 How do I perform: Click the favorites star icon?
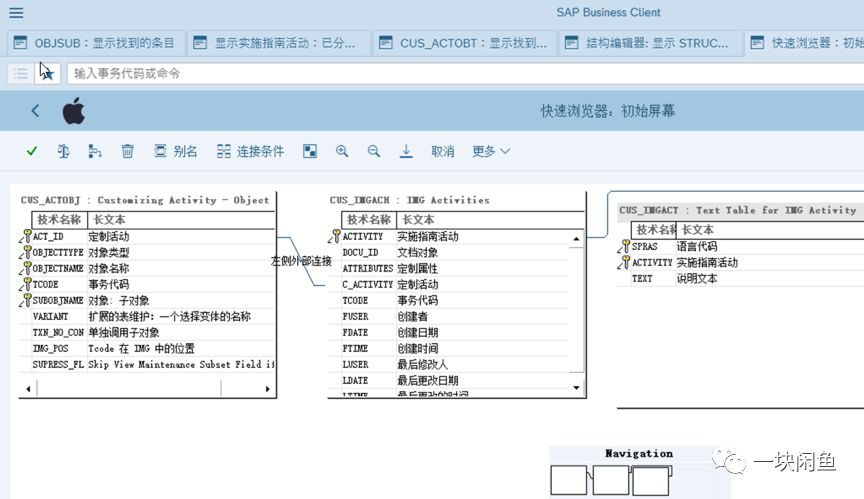coord(47,73)
